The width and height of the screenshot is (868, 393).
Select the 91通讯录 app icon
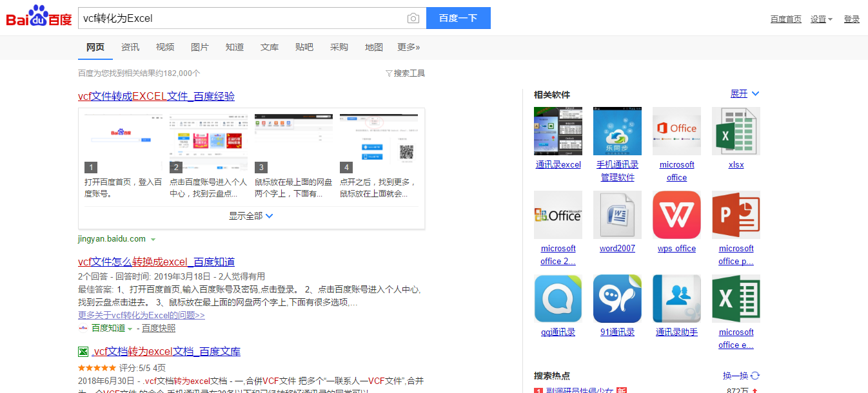pos(617,298)
